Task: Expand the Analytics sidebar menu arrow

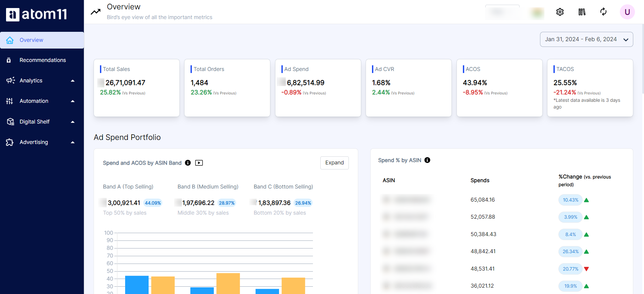Action: (x=72, y=81)
